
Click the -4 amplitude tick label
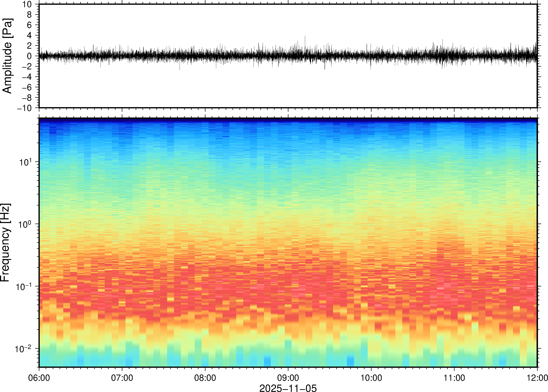pos(27,77)
